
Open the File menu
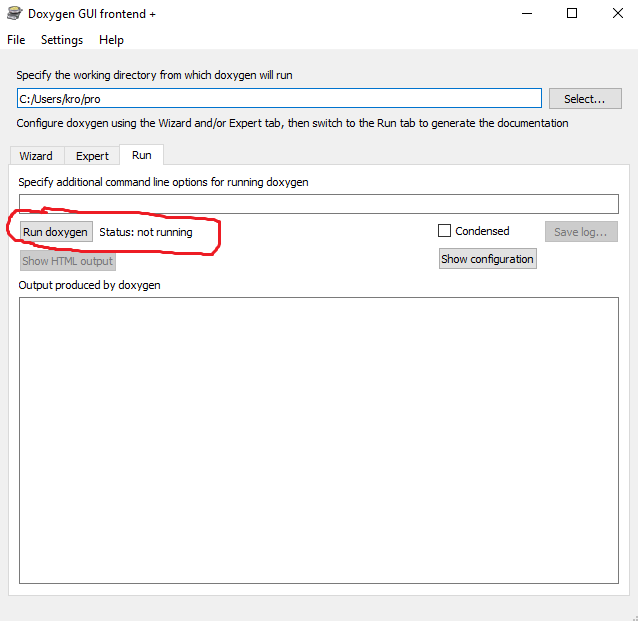[x=16, y=40]
